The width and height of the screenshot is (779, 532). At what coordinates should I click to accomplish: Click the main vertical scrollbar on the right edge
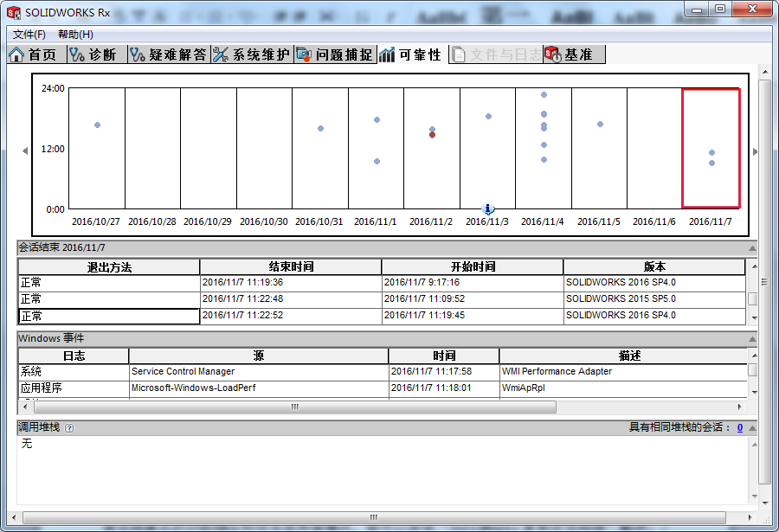[765, 282]
